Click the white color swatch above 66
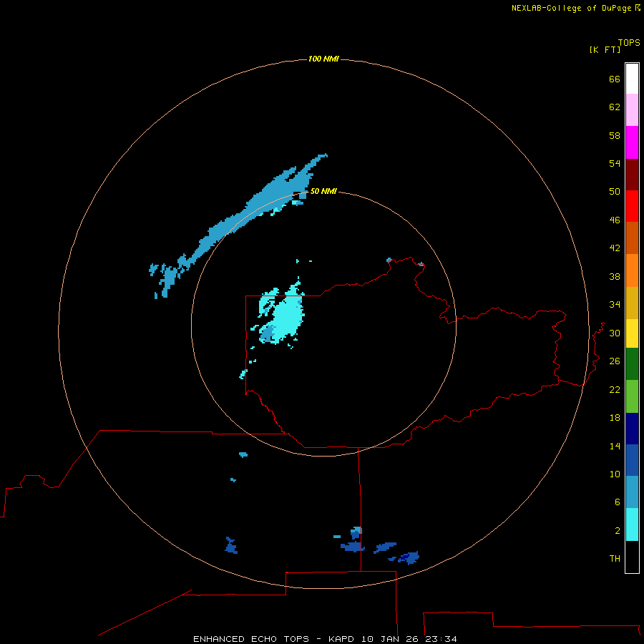Image resolution: width=644 pixels, height=644 pixels. click(x=632, y=79)
